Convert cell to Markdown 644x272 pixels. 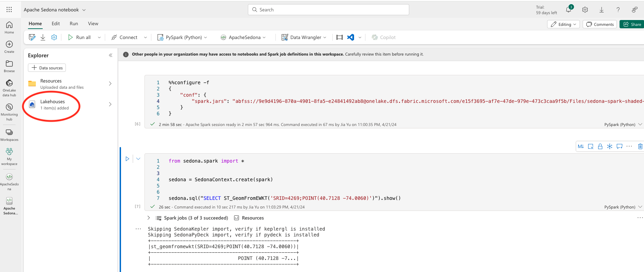point(581,146)
